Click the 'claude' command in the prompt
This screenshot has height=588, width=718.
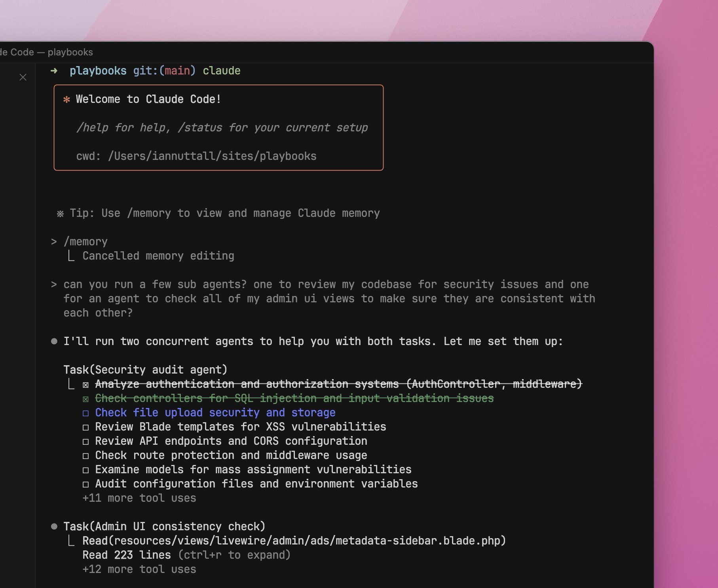pyautogui.click(x=222, y=71)
